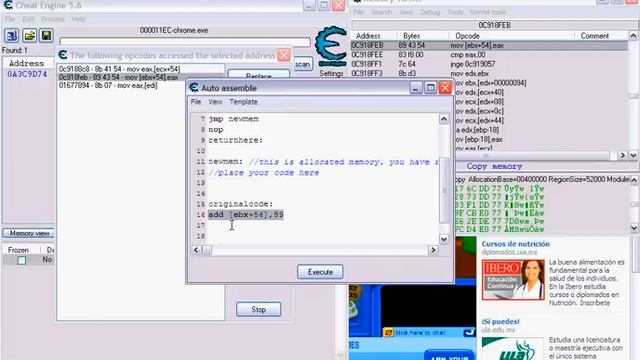Click 'returnhere:' line in editor
This screenshot has height=360, width=640.
(x=236, y=140)
